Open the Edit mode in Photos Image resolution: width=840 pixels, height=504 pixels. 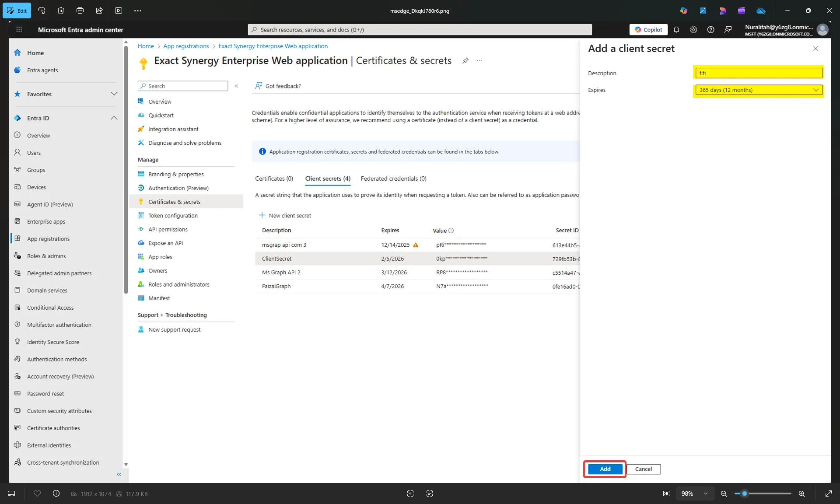click(17, 10)
